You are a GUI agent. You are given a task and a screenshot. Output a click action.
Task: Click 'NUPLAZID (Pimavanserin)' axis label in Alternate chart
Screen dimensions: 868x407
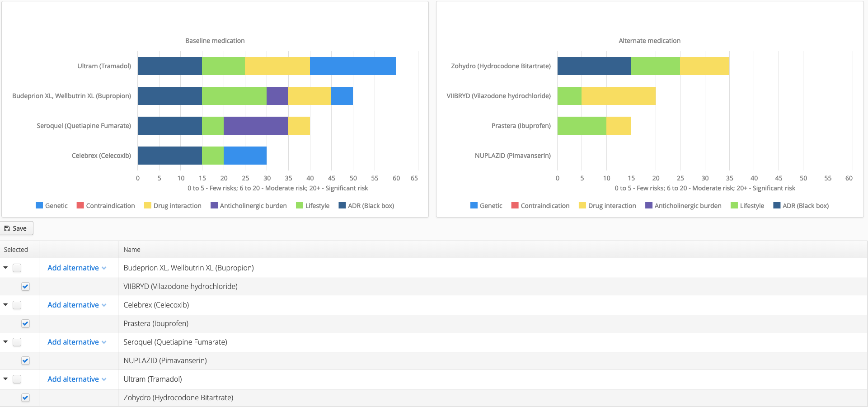(513, 156)
